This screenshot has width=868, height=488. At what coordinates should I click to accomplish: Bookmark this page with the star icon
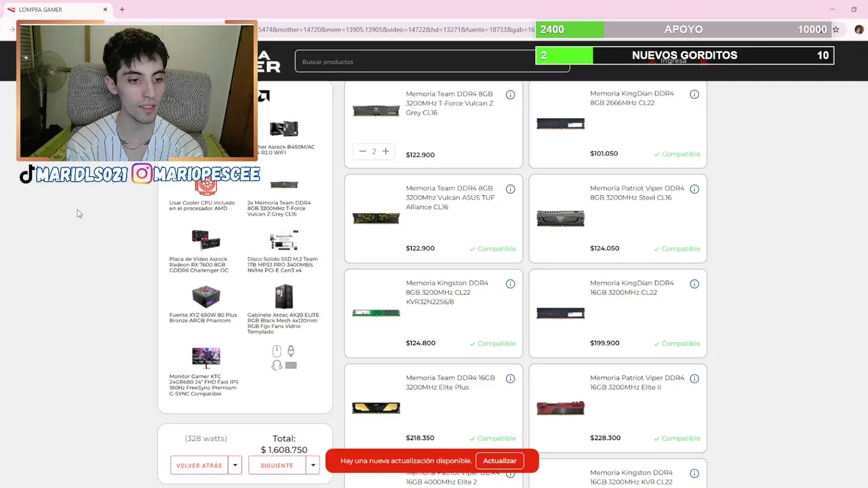[835, 29]
